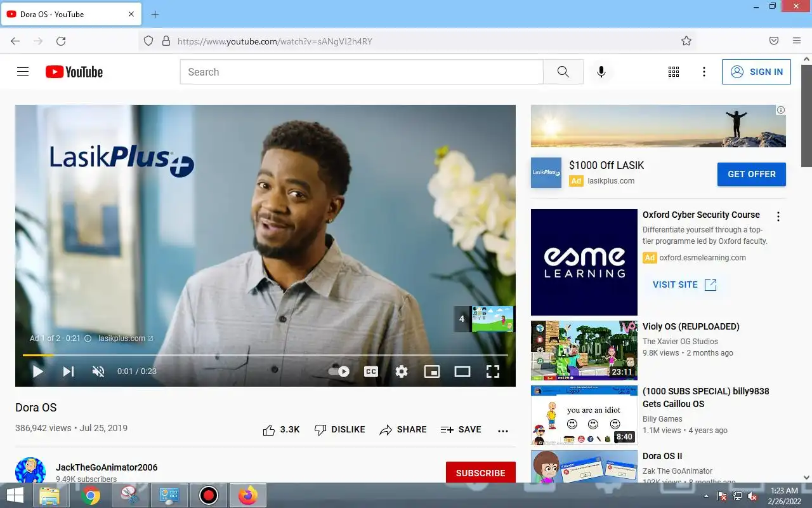
Task: Open player settings gear
Action: (x=402, y=371)
